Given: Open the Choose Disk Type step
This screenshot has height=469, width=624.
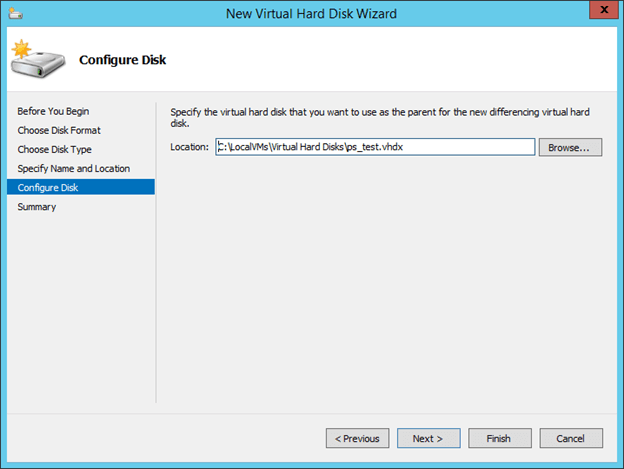Looking at the screenshot, I should tap(54, 149).
